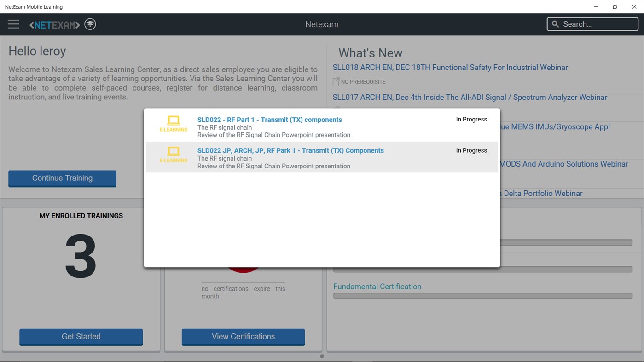Click 'The RF signal chain' under SLD022 JP course
This screenshot has width=644, height=362.
[x=225, y=158]
